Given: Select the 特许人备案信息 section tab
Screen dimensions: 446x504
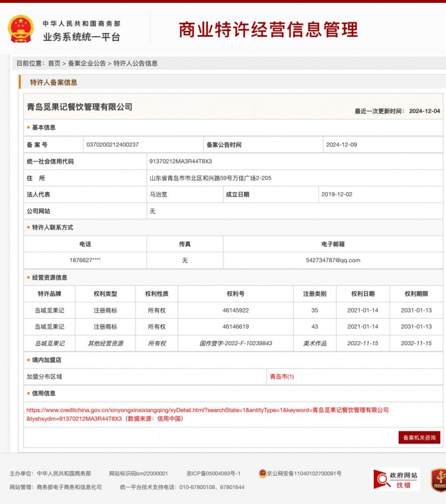Looking at the screenshot, I should [54, 82].
